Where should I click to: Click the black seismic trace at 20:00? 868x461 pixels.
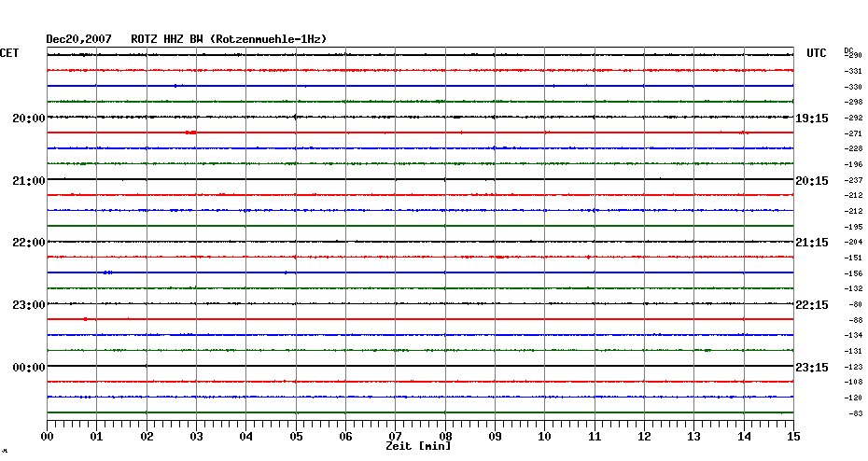click(420, 118)
